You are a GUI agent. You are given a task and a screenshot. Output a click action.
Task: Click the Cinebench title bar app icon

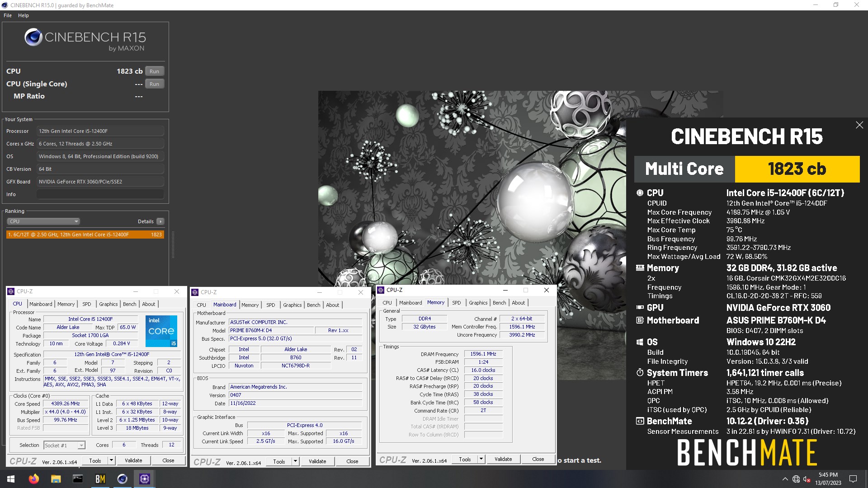tap(5, 5)
